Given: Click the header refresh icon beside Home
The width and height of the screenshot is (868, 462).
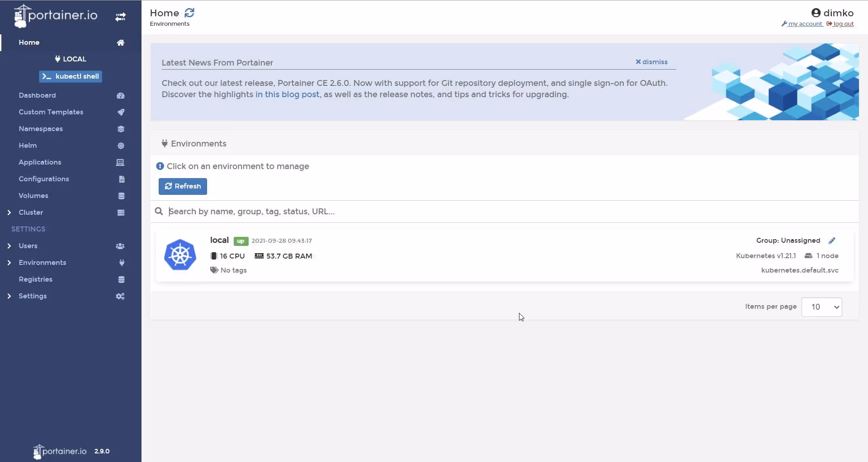Looking at the screenshot, I should point(189,13).
